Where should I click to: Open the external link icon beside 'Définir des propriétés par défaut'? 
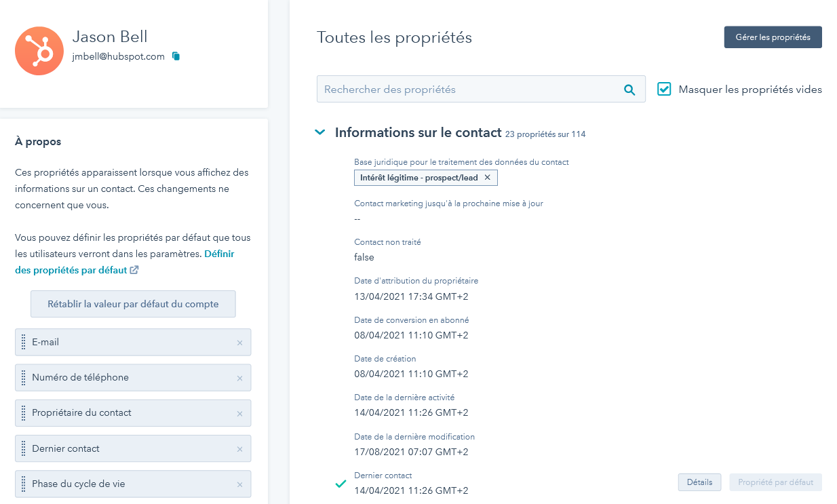coord(134,269)
